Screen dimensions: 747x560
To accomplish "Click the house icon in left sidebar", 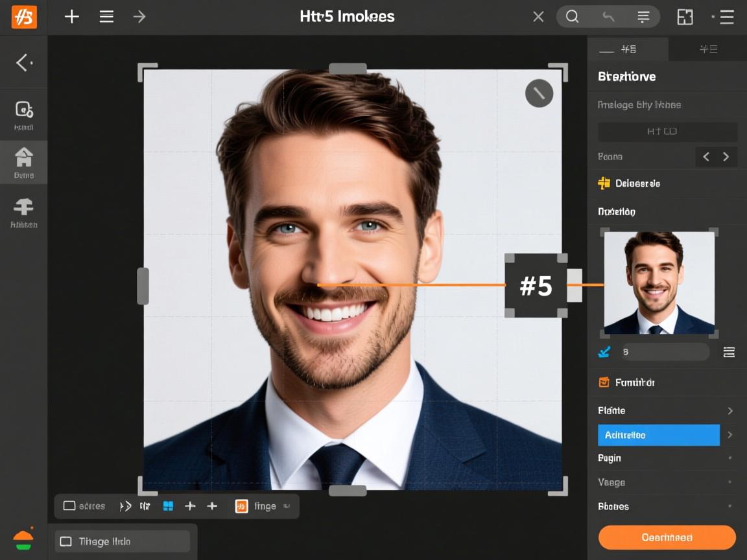I will pos(23,157).
